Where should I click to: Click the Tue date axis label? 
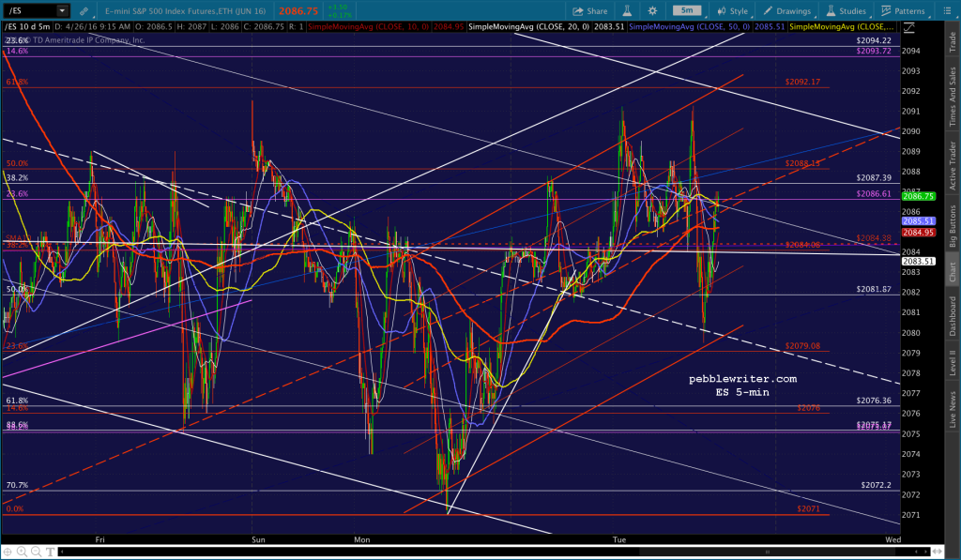(x=619, y=539)
